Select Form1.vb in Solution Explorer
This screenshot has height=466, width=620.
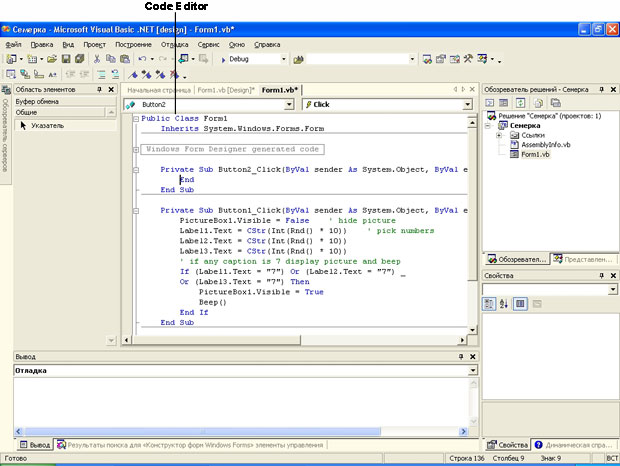[x=535, y=154]
